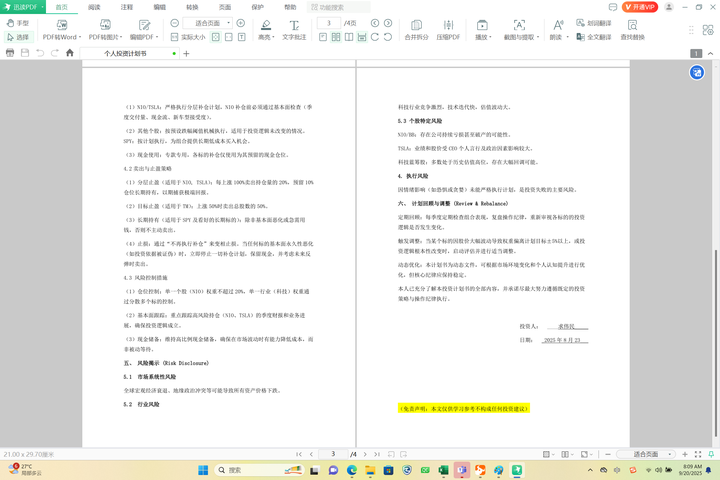This screenshot has width=720, height=480.
Task: Open the 查找替换 find and replace tool
Action: click(632, 30)
